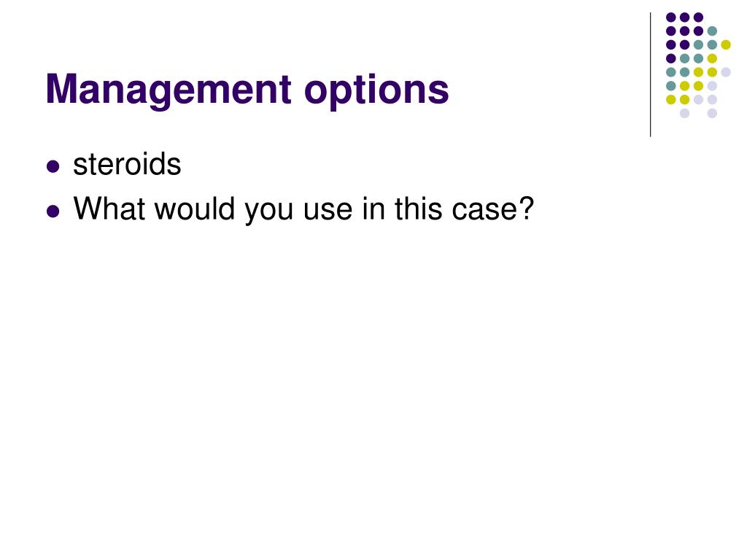This screenshot has height=560, width=747.
Task: Click the word case? at the line end
Action: (492, 209)
